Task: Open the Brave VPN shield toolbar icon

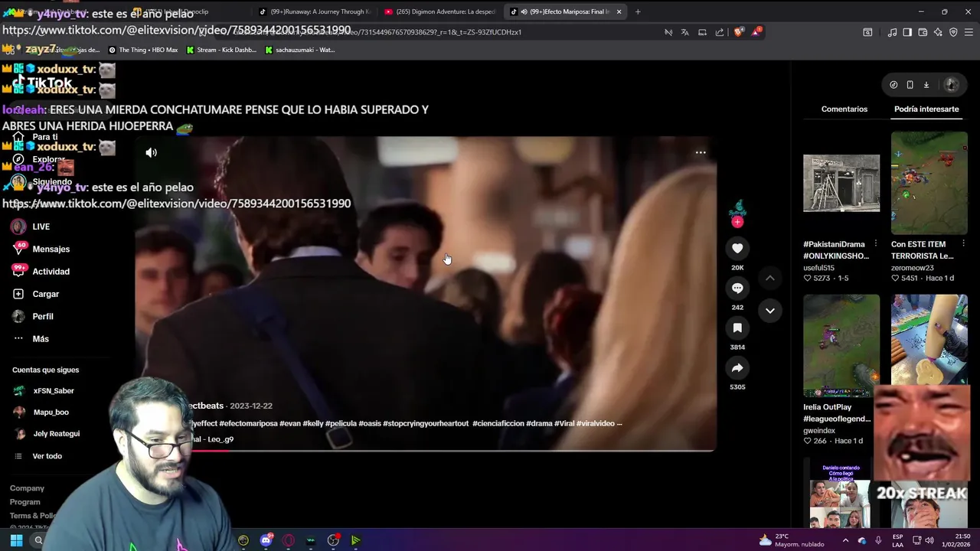Action: click(x=953, y=32)
